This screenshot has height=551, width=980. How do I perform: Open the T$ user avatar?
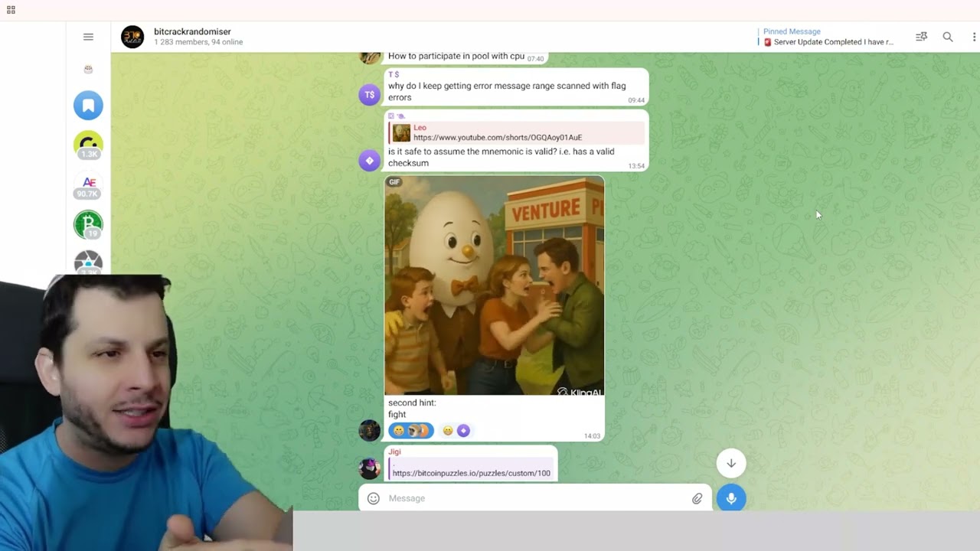pyautogui.click(x=370, y=94)
